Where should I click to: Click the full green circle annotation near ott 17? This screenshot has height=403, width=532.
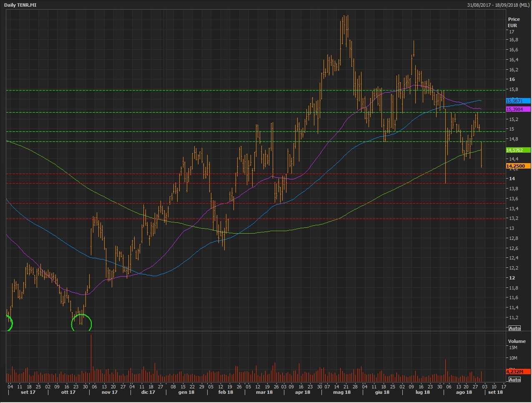(x=81, y=323)
